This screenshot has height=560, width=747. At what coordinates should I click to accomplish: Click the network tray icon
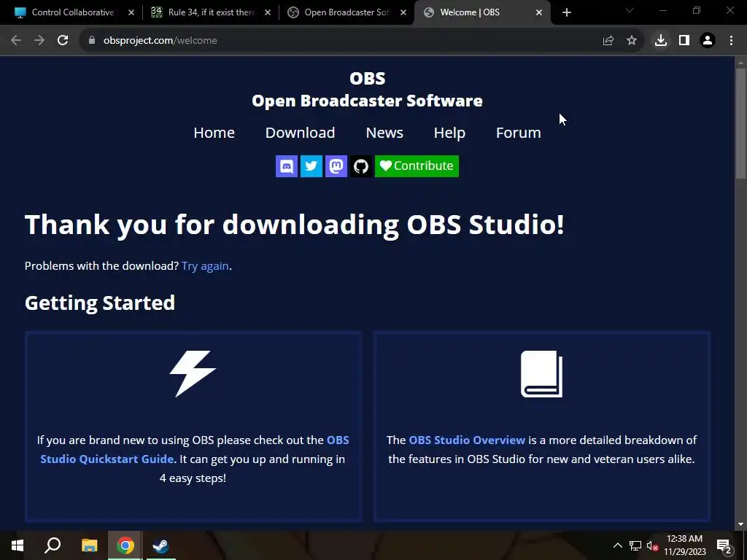(x=635, y=545)
